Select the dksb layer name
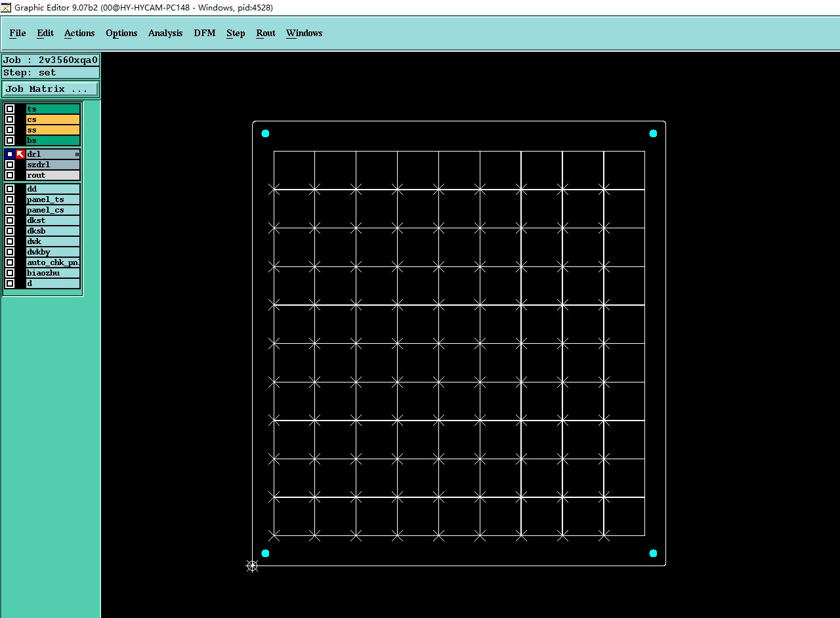This screenshot has height=618, width=840. [53, 231]
